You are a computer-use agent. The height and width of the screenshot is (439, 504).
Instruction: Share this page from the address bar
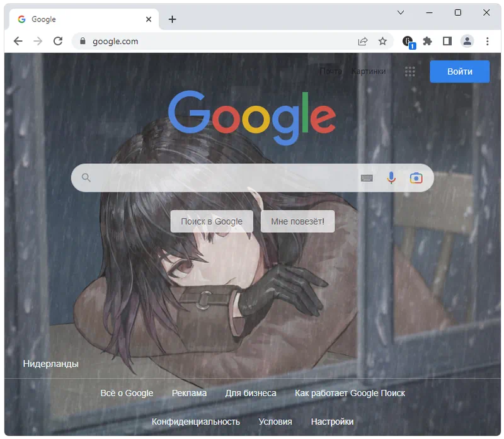pos(363,41)
